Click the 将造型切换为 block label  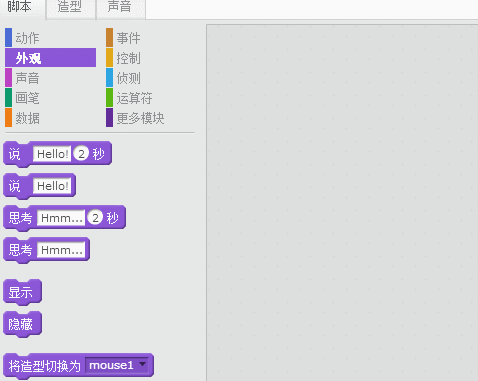[44, 366]
